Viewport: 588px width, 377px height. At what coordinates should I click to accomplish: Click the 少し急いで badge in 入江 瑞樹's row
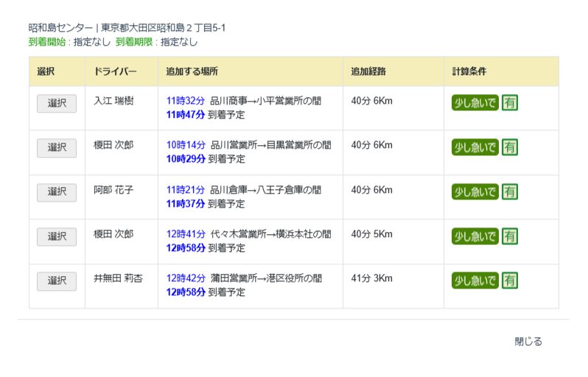[x=475, y=103]
